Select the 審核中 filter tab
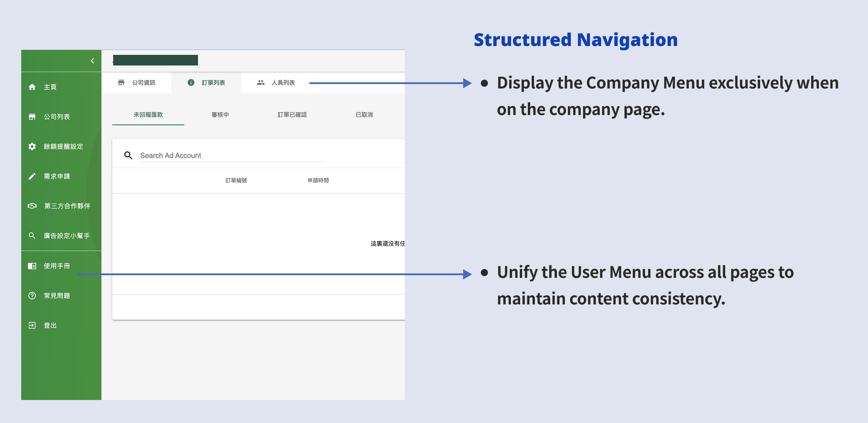The width and height of the screenshot is (868, 423). (220, 115)
